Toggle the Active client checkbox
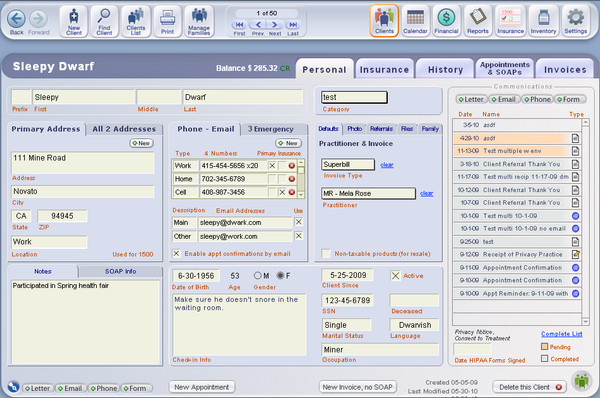600x398 pixels. pos(396,276)
